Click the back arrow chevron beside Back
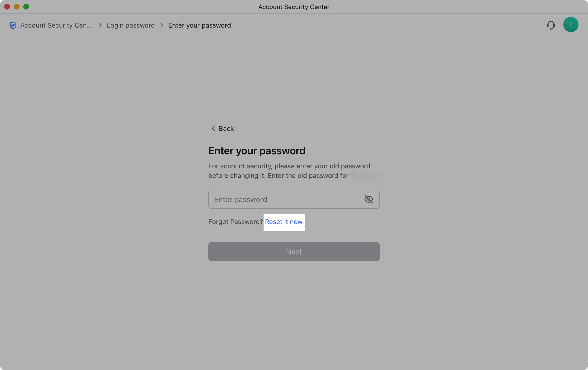Screen dimensions: 588x370 pos(213,128)
